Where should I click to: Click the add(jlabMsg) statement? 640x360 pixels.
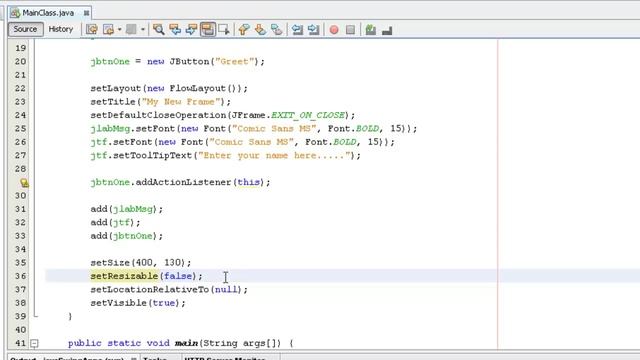click(x=127, y=209)
